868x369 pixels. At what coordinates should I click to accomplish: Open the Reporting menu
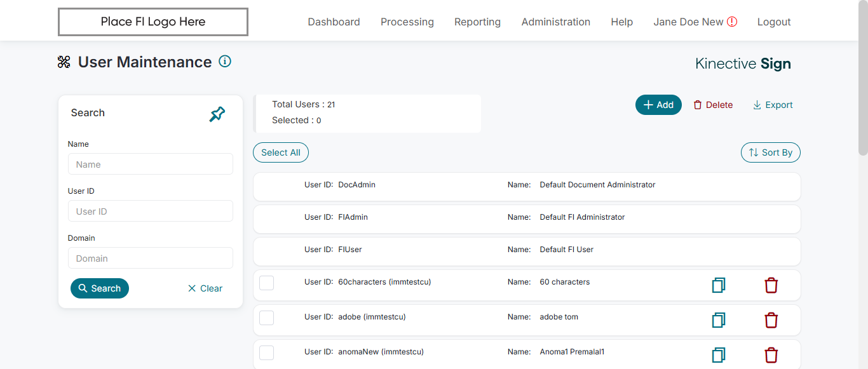coord(477,22)
